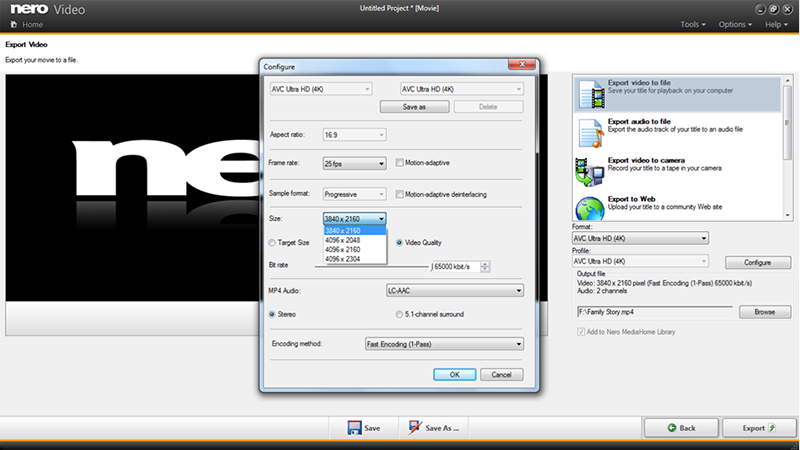Open the Profile dropdown in export panel
800x450 pixels.
click(640, 261)
